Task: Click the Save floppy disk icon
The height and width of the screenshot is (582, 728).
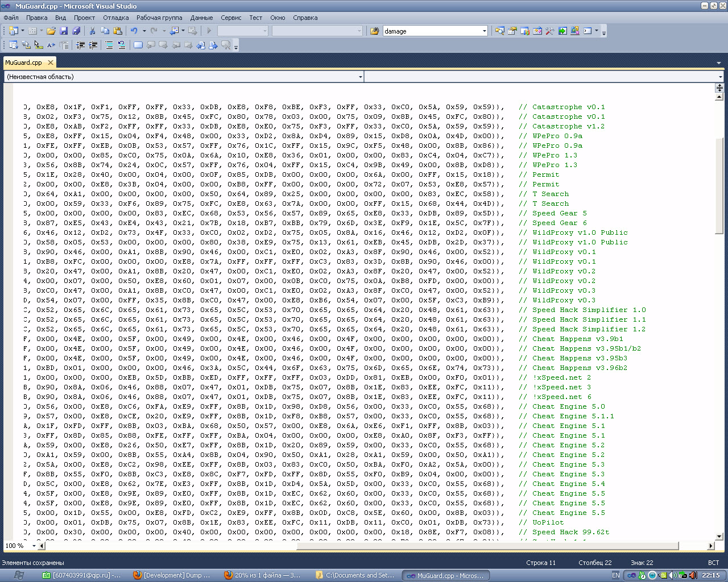Action: [64, 31]
